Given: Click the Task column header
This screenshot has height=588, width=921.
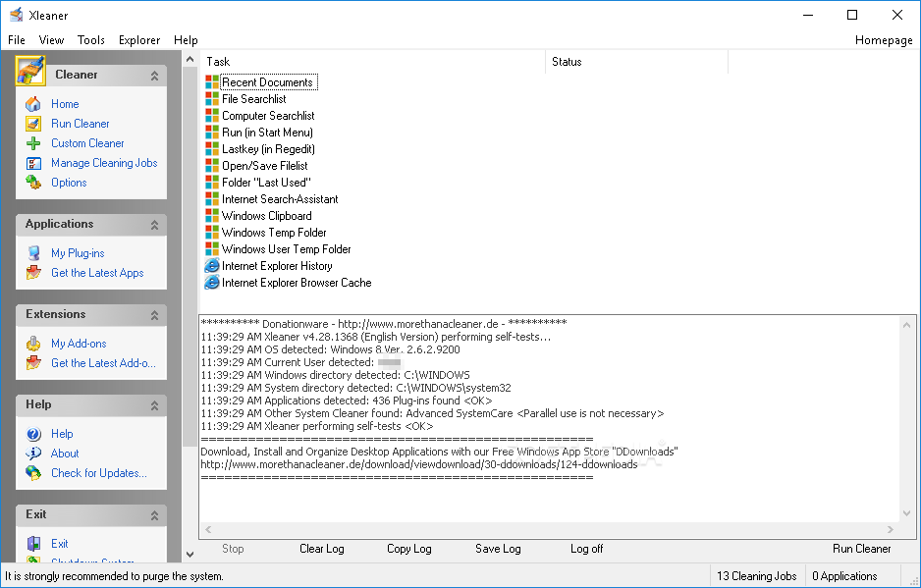Looking at the screenshot, I should coord(373,62).
